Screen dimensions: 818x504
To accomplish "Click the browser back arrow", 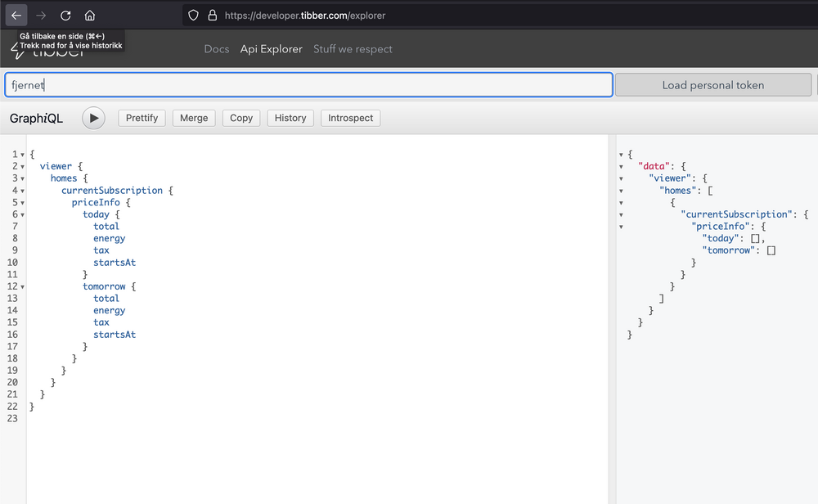I will tap(16, 15).
